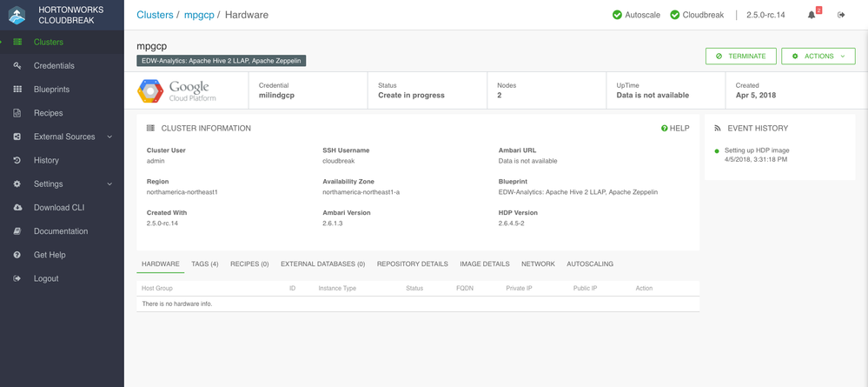Open the Actions dropdown menu
The height and width of the screenshot is (387, 868).
(x=818, y=57)
